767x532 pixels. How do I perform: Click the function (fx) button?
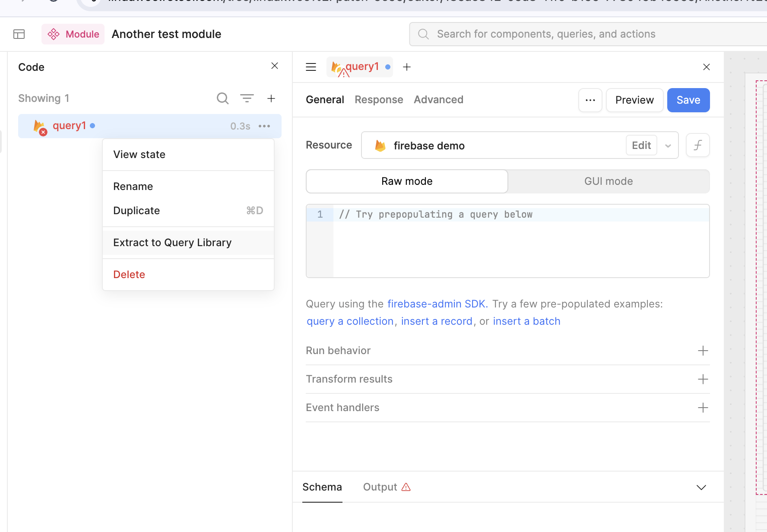pos(697,145)
